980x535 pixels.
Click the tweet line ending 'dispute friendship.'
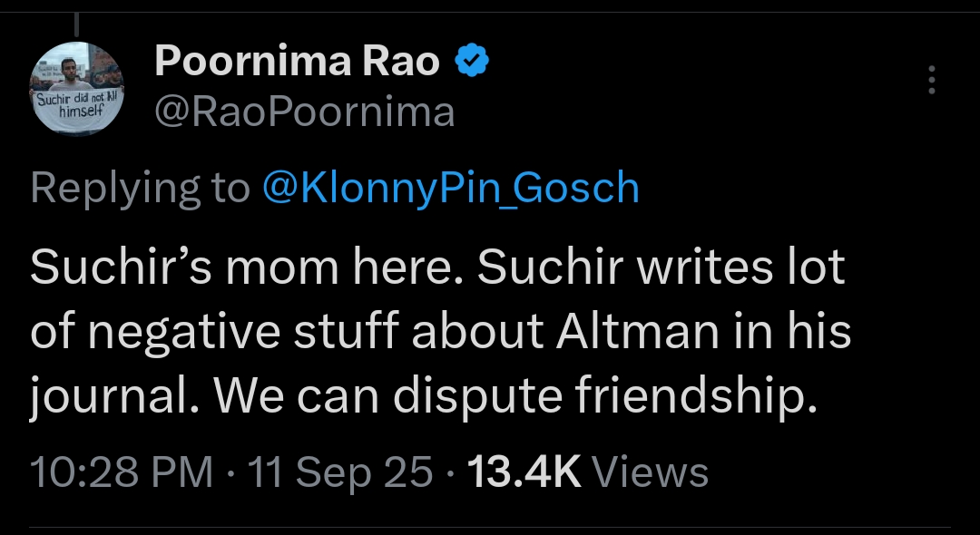tap(417, 396)
